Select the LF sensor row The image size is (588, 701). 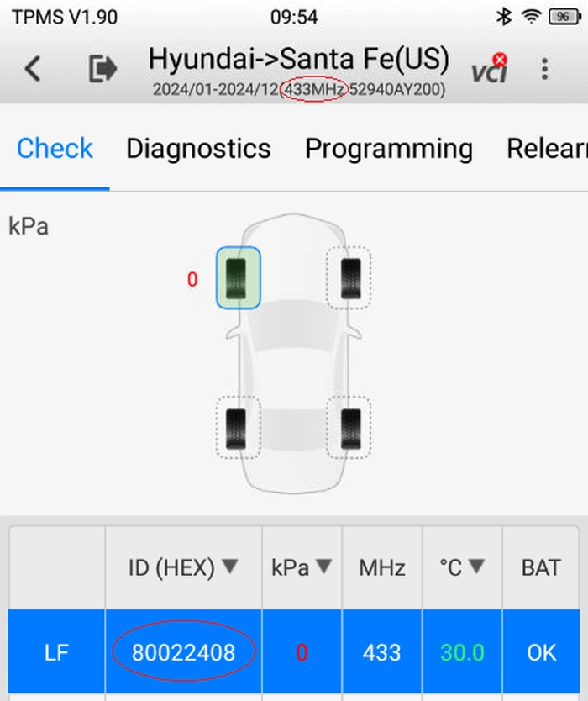click(293, 651)
